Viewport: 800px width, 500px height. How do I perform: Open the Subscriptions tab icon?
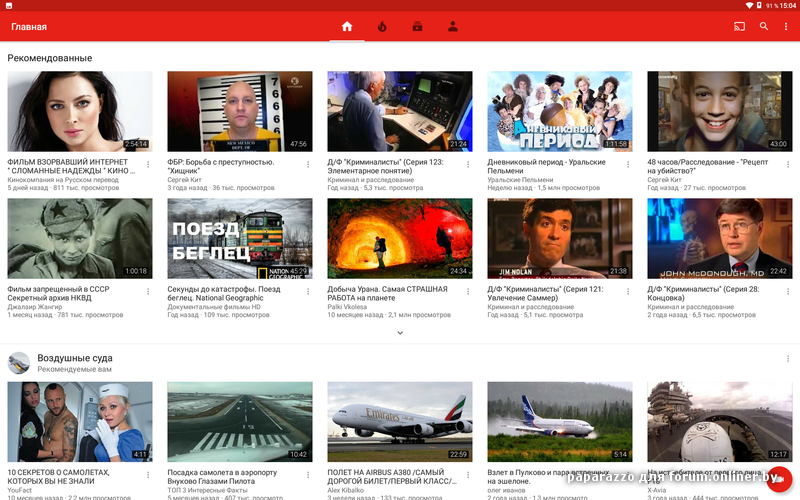tap(417, 26)
